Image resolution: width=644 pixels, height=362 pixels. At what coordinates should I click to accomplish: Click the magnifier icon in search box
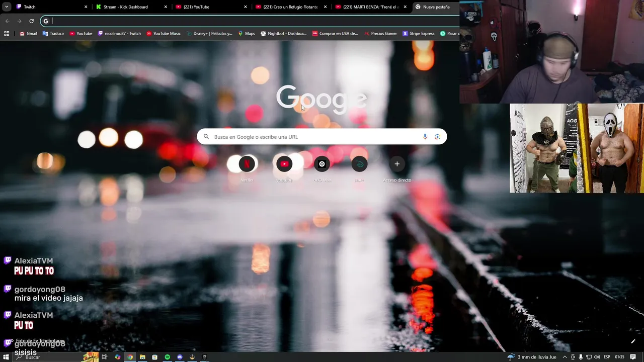tap(206, 137)
